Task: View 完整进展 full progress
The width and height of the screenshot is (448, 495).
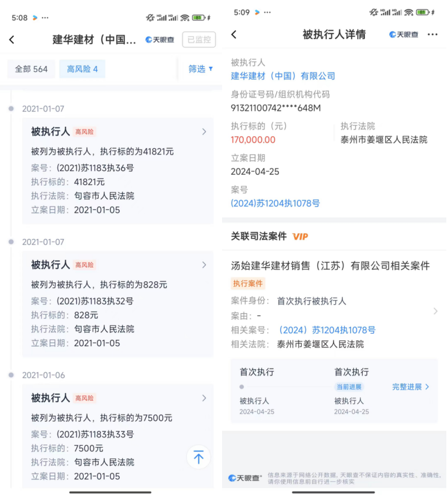Action: pos(411,387)
